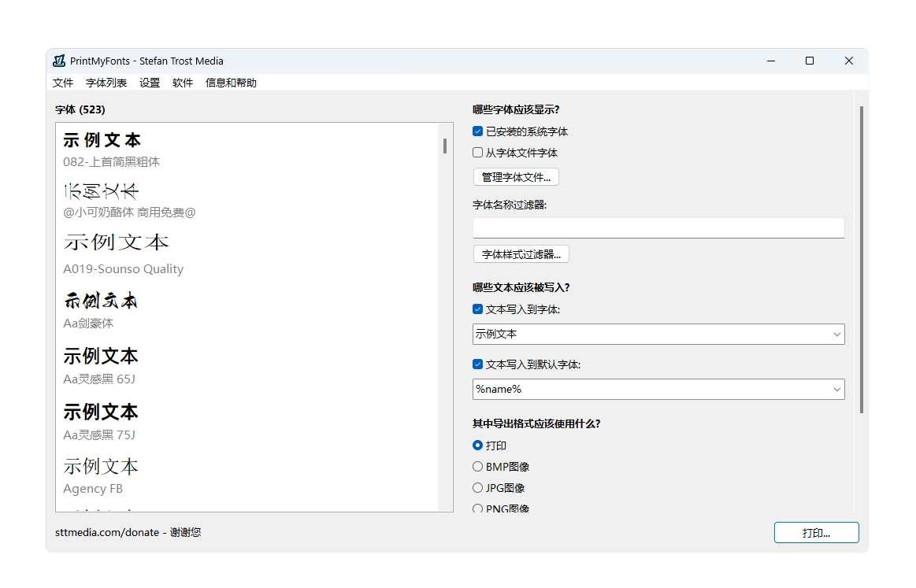The height and width of the screenshot is (588, 916).
Task: Select the Aa剑豪体 font entry
Action: pyautogui.click(x=100, y=309)
